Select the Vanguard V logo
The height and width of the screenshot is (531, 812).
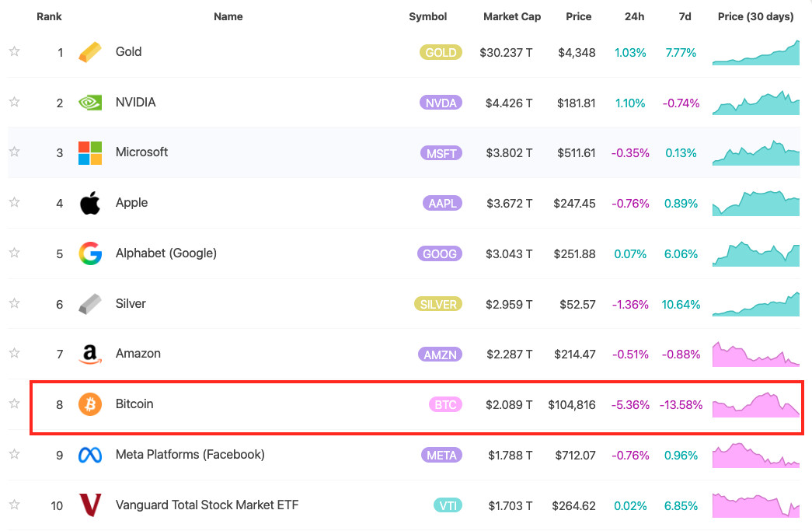click(x=89, y=505)
